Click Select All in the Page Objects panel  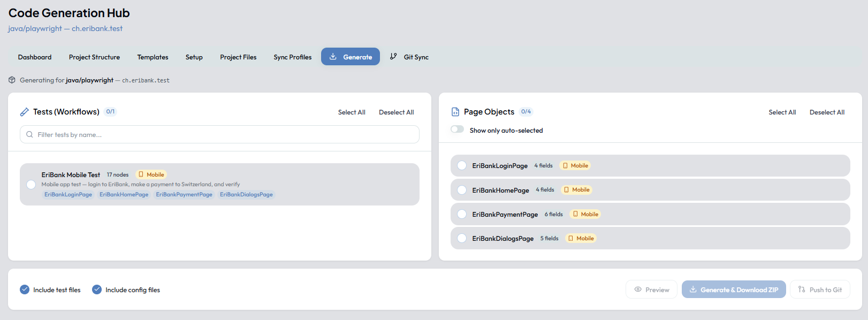pos(782,112)
